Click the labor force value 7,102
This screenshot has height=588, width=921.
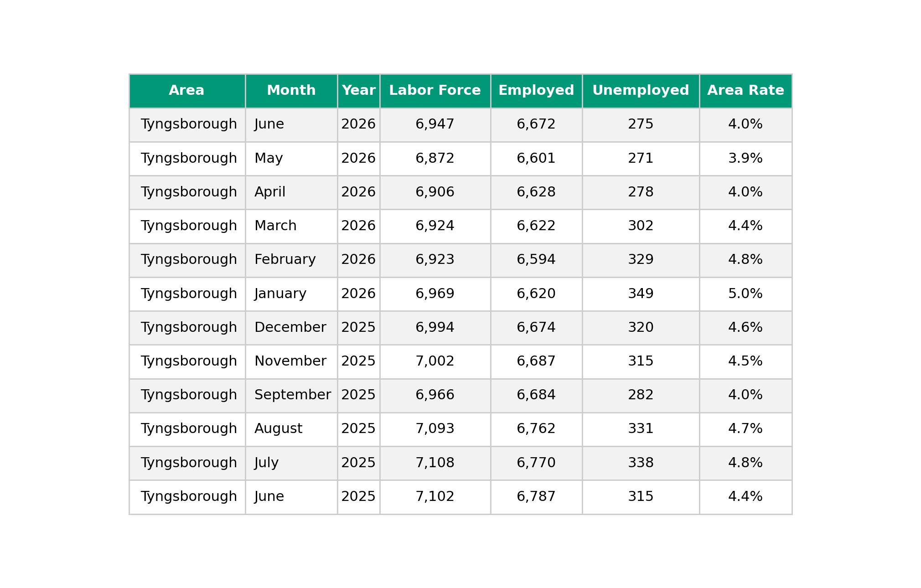click(435, 497)
